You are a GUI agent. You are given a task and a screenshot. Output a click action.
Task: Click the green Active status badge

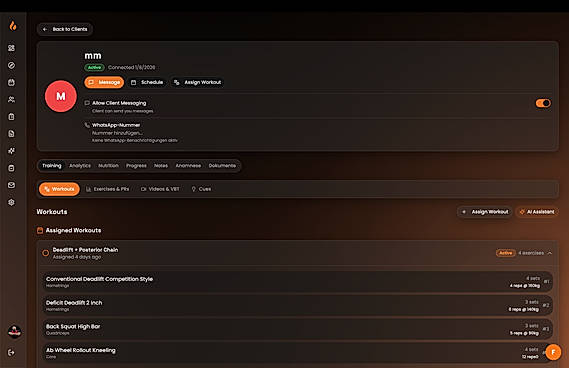(x=94, y=68)
